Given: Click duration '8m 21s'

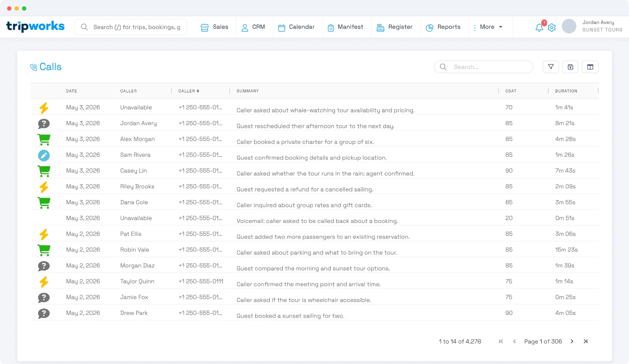Looking at the screenshot, I should (x=565, y=123).
